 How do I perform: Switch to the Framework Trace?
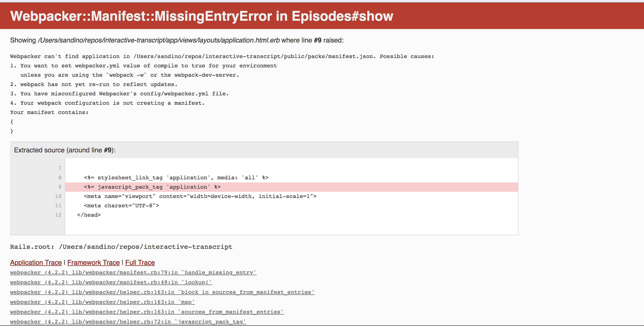tap(93, 262)
